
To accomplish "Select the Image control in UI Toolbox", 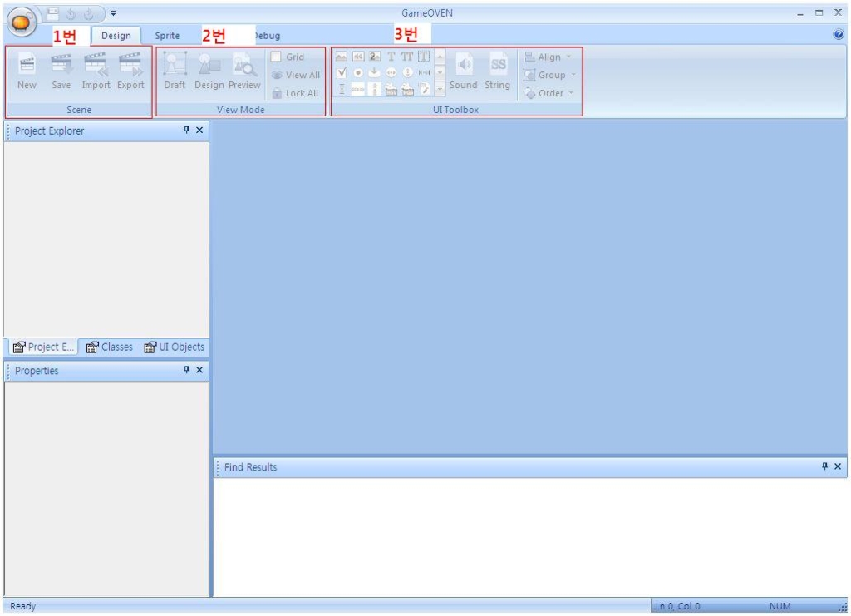I will 342,57.
